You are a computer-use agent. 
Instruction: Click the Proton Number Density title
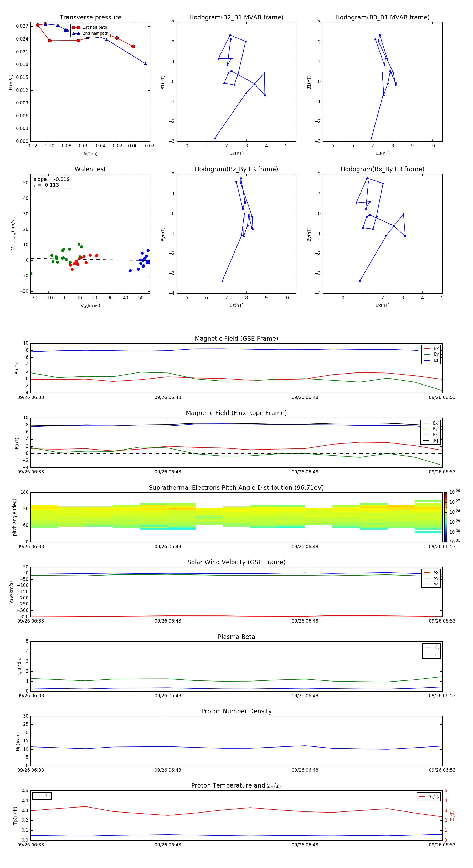236,711
